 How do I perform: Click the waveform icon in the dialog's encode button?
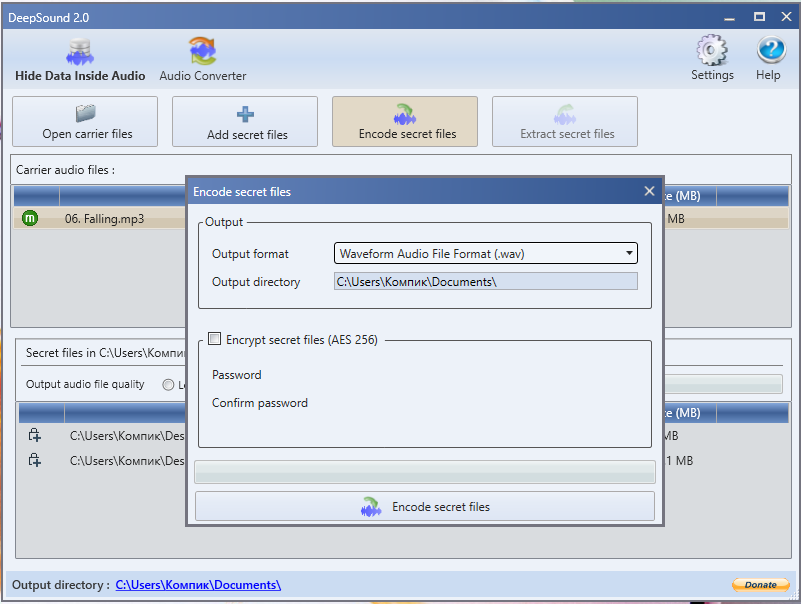(x=371, y=506)
